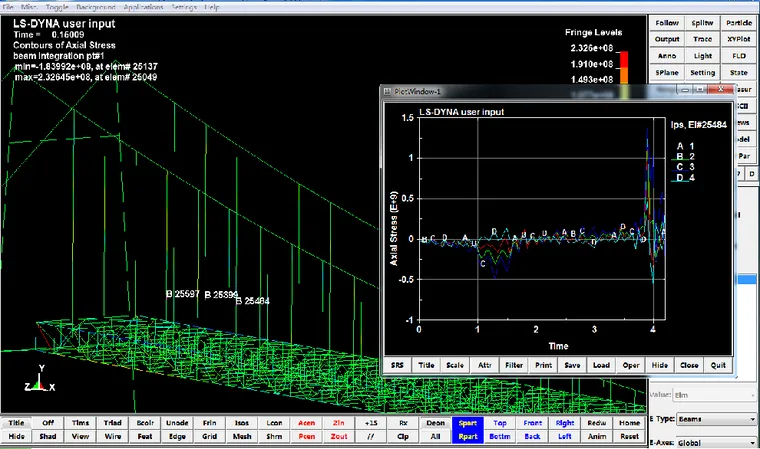Click Scale in the plot window toolbar
The width and height of the screenshot is (760, 449).
455,365
